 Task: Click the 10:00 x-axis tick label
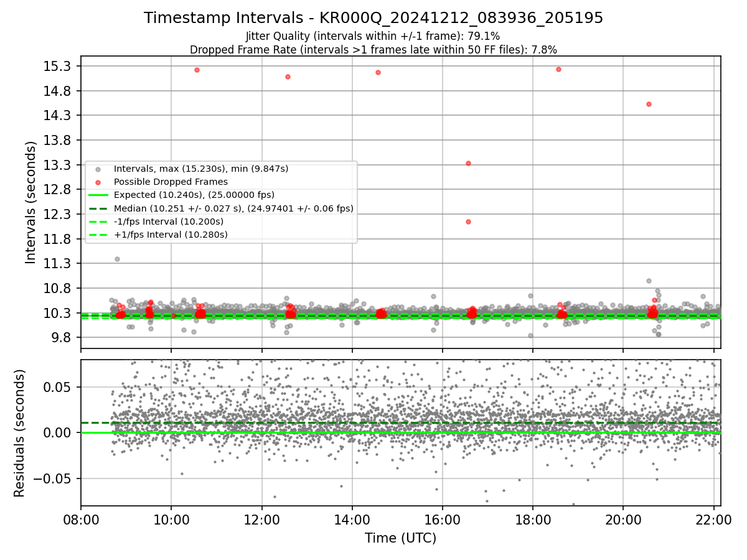[171, 520]
